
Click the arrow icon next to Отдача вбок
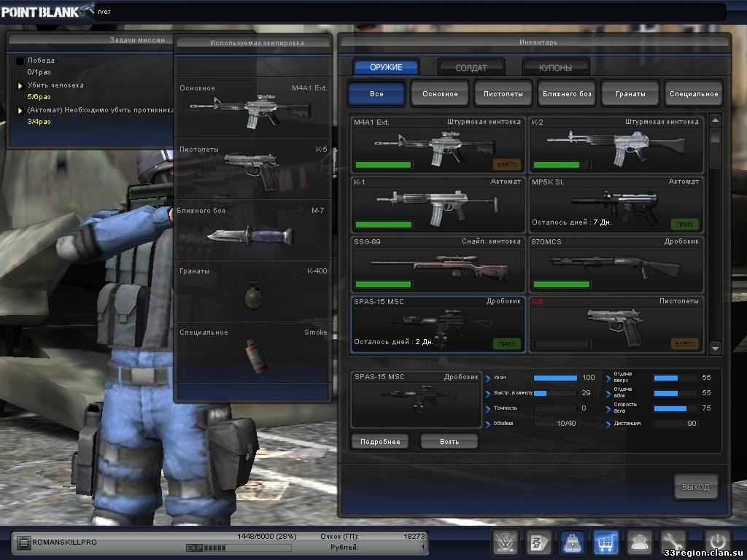point(608,394)
